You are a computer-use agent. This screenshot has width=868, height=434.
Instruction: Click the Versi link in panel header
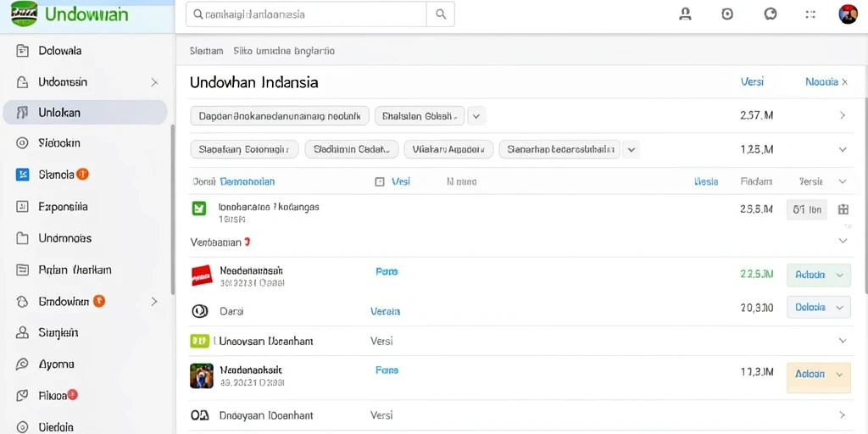752,82
